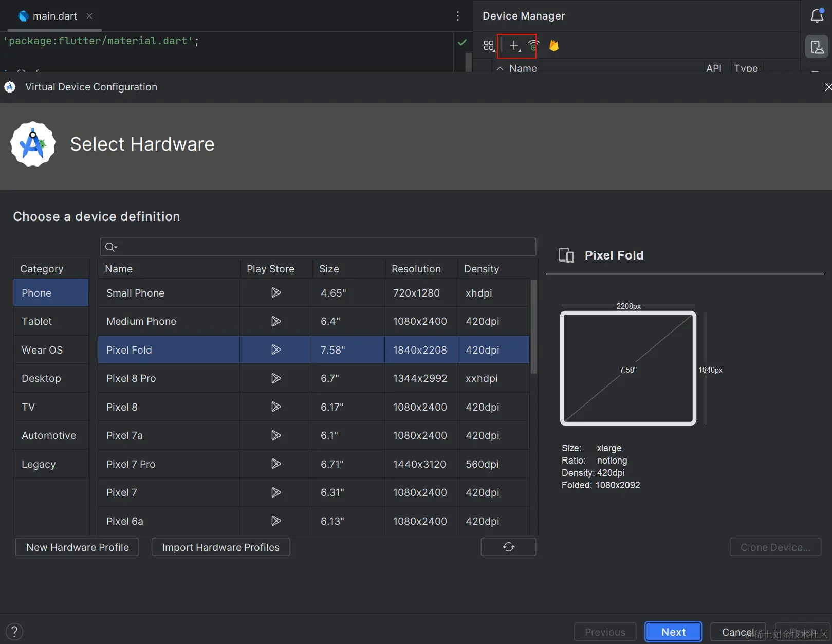Click the 1840x2208 resolution cell
This screenshot has height=644, width=832.
coord(420,350)
